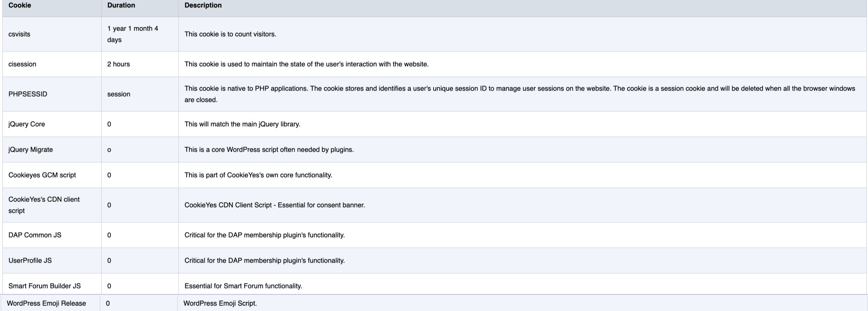Select the jQuery Core cookie entry
868x311 pixels.
[26, 124]
